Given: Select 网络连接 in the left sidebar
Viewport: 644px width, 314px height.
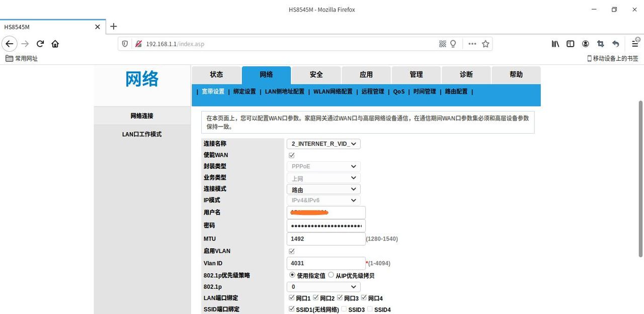Looking at the screenshot, I should tap(142, 116).
